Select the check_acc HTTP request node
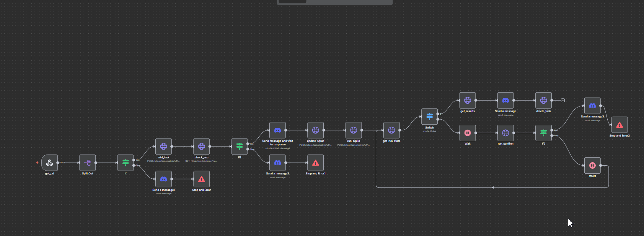 pos(201,146)
